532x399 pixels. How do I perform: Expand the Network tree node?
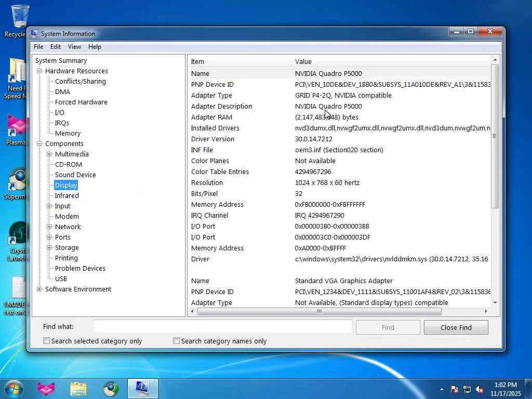point(49,227)
